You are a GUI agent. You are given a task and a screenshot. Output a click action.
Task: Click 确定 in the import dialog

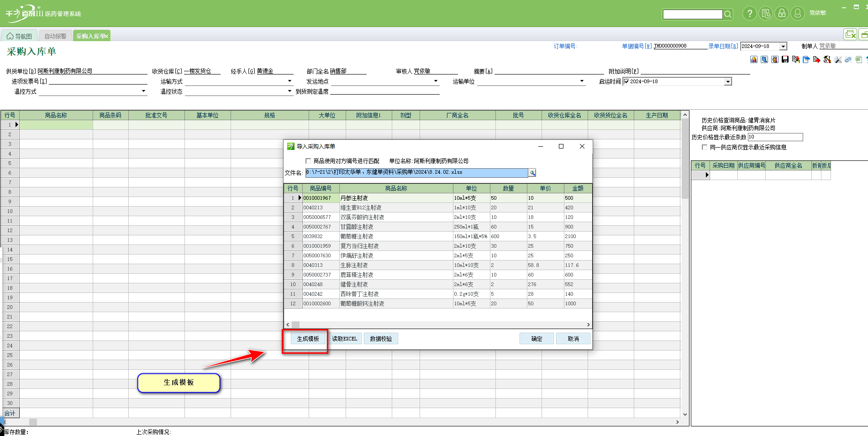pyautogui.click(x=537, y=339)
